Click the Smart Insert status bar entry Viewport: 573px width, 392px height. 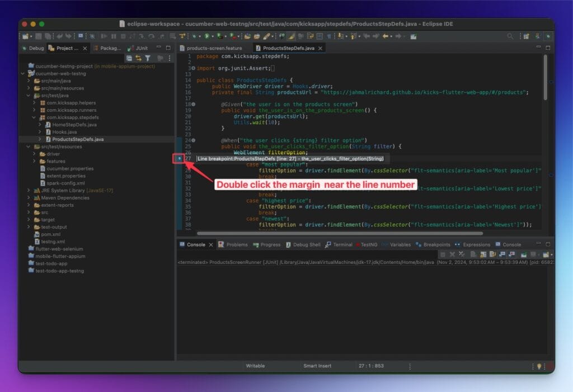point(317,366)
